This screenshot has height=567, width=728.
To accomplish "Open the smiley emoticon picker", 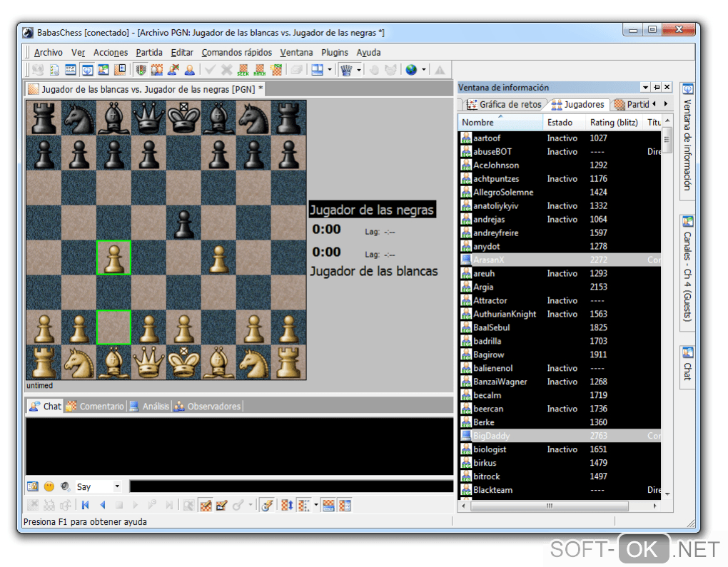I will click(x=49, y=486).
